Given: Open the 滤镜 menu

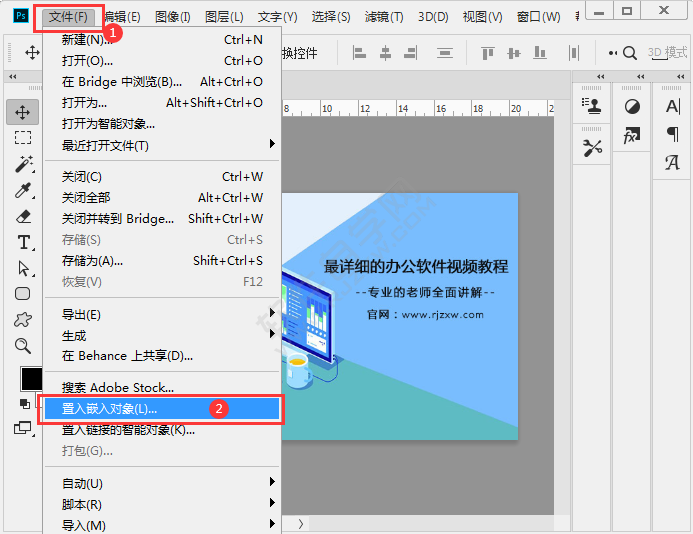Looking at the screenshot, I should (x=384, y=17).
